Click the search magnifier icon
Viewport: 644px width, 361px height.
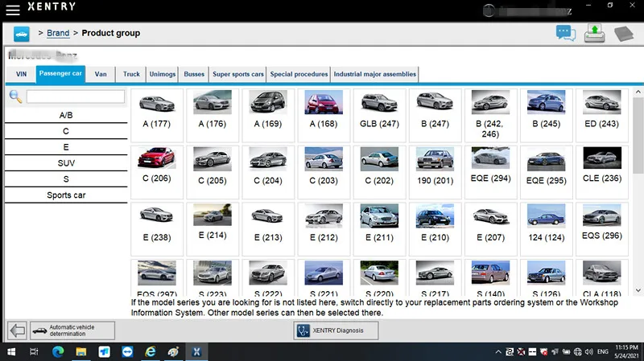pyautogui.click(x=15, y=96)
